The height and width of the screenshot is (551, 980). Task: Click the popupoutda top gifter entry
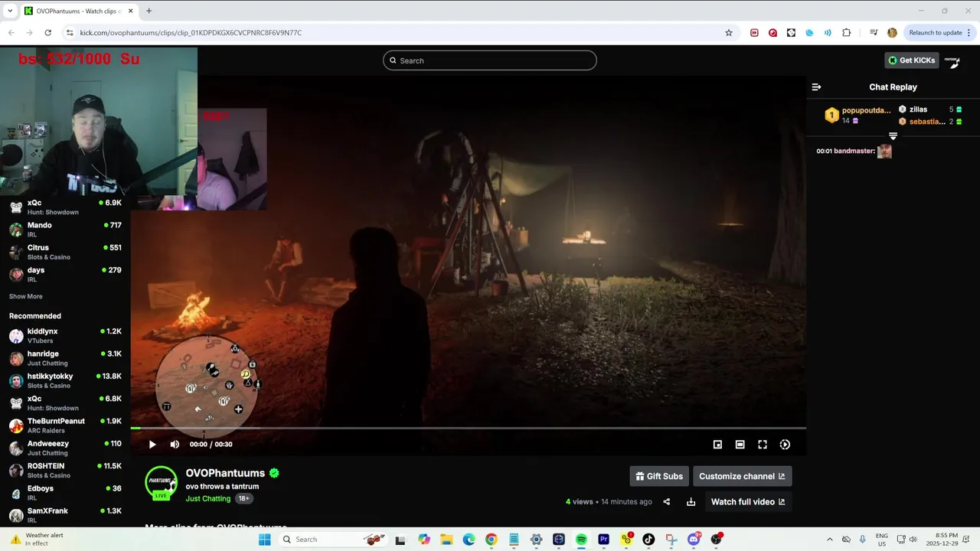click(857, 115)
